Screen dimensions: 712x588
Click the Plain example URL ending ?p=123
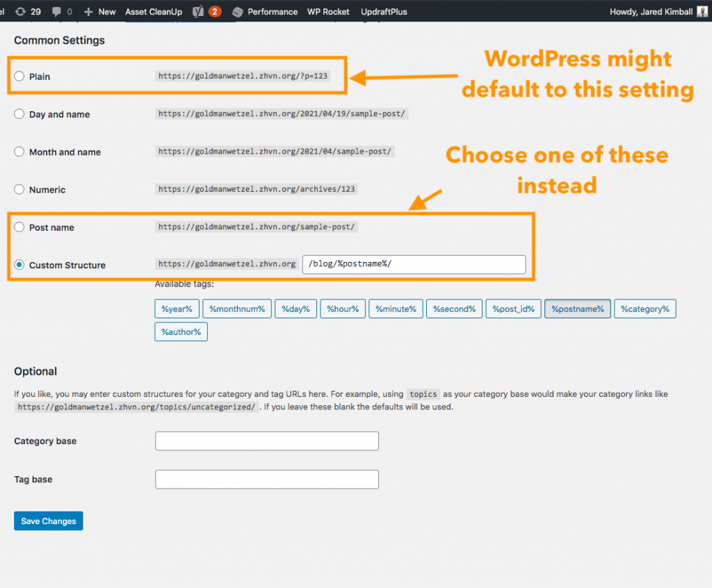[x=243, y=76]
